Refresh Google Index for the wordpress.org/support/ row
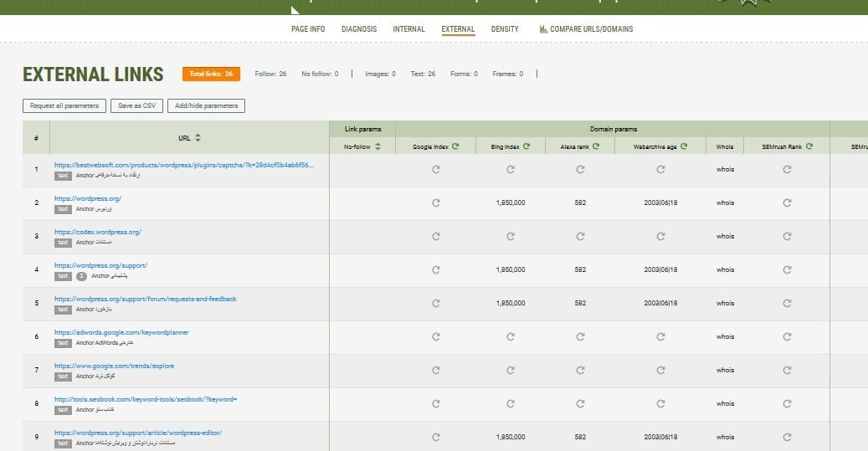Viewport: 868px width, 451px height. tap(435, 270)
